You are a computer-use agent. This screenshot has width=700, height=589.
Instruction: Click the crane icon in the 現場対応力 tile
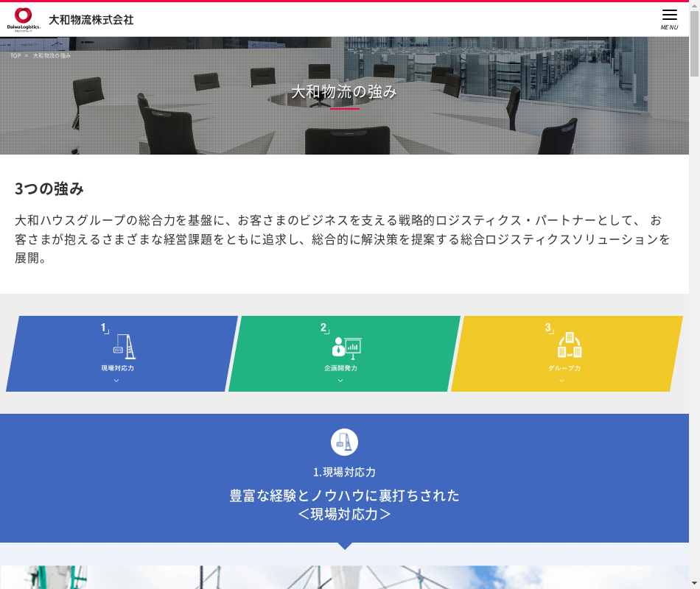coord(125,346)
